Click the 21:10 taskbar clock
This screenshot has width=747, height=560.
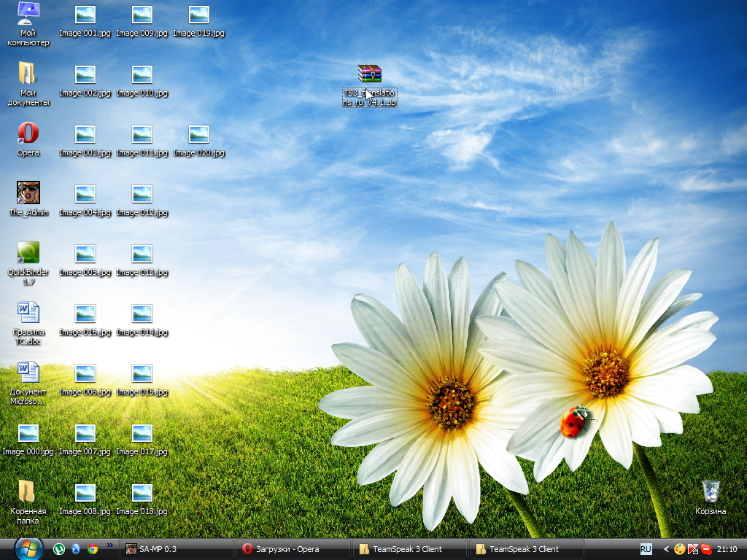tap(727, 549)
